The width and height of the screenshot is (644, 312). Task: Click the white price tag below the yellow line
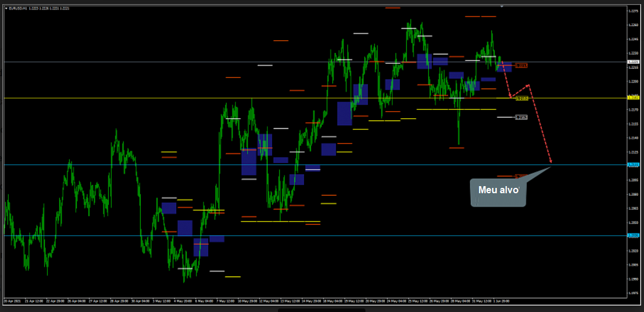point(521,117)
